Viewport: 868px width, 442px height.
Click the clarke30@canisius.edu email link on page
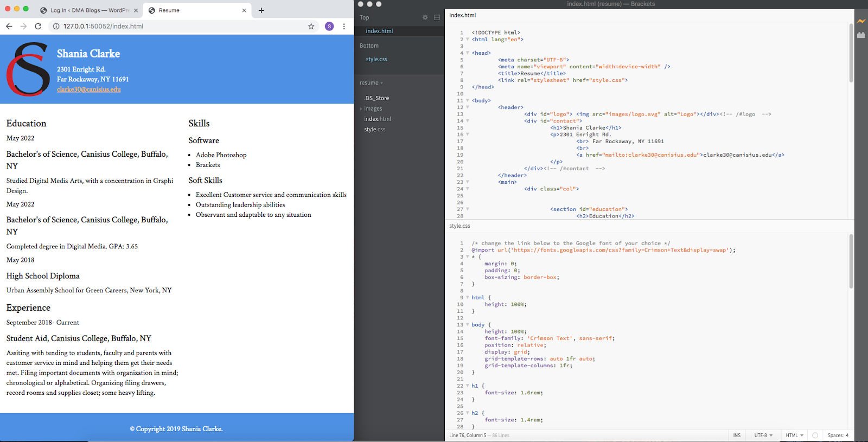(x=89, y=89)
